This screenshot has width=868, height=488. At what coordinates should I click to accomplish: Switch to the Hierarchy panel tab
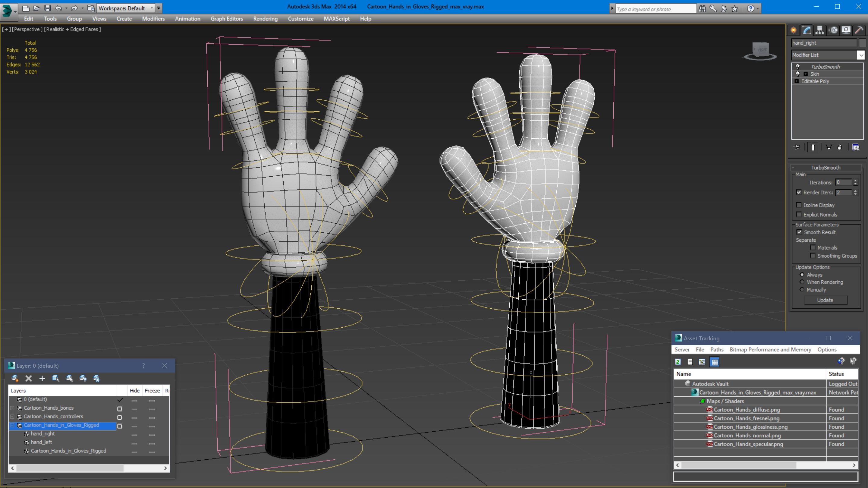(819, 30)
